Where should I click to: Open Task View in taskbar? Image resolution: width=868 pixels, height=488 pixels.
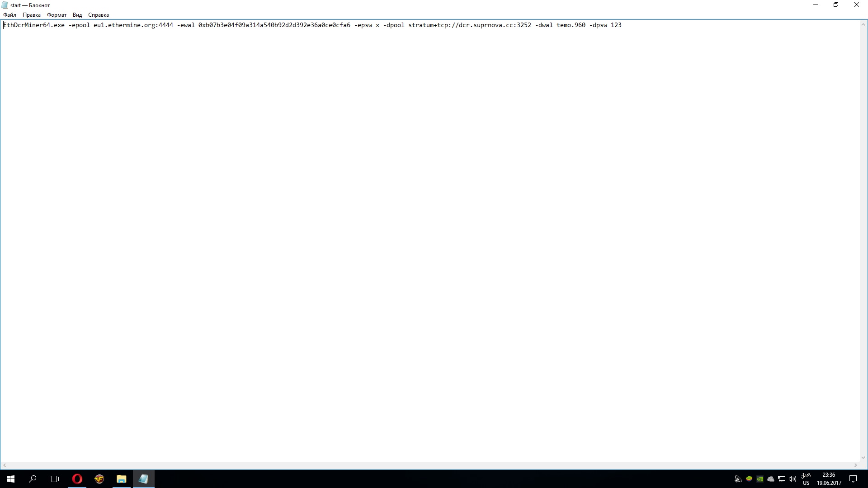click(54, 479)
